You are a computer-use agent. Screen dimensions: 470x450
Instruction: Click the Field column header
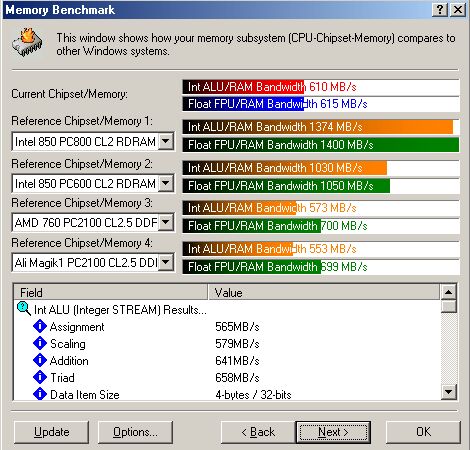click(x=111, y=292)
